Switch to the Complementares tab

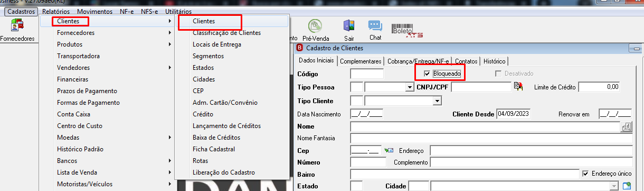pyautogui.click(x=361, y=61)
